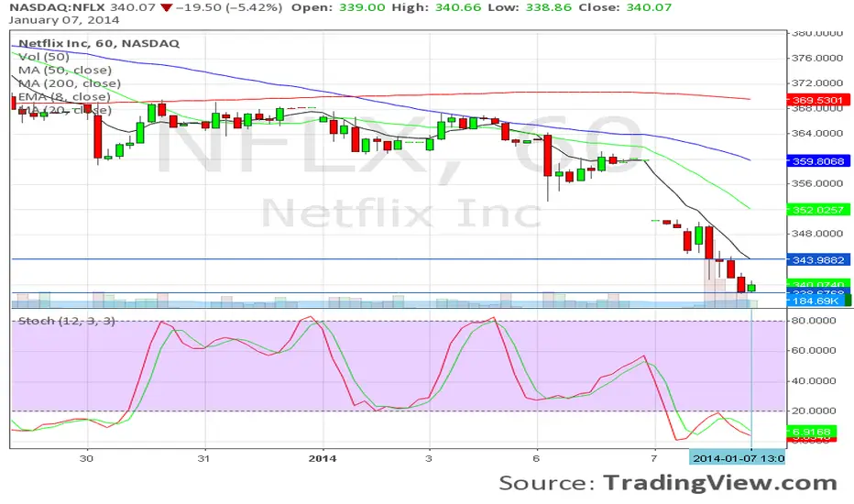Click the green 6.9168 stochastic value tag
The image size is (854, 504).
[812, 432]
